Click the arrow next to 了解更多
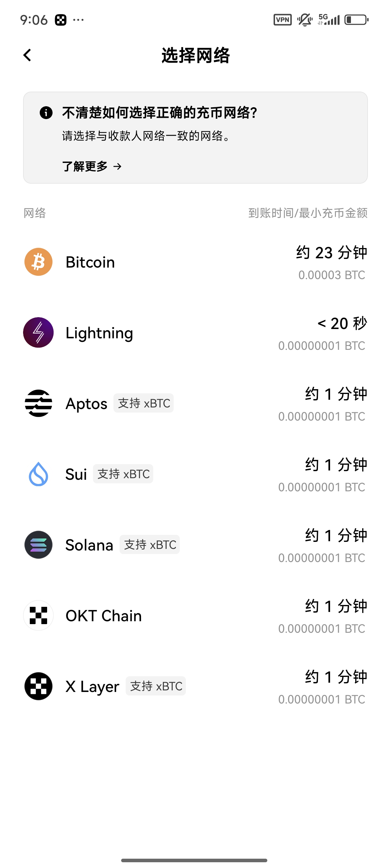Viewport: 391px width, 868px height. click(x=117, y=166)
